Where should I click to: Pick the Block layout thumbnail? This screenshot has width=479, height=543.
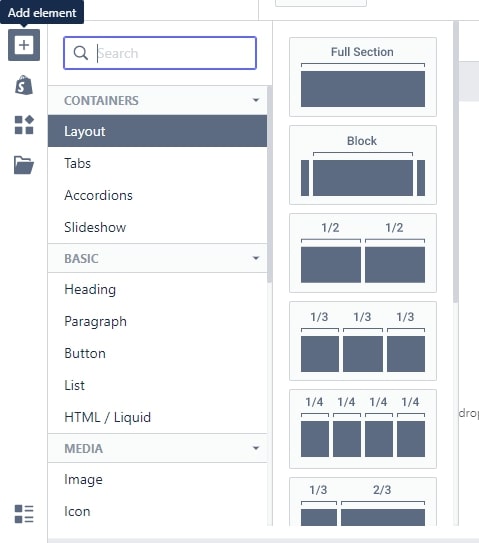tap(363, 165)
